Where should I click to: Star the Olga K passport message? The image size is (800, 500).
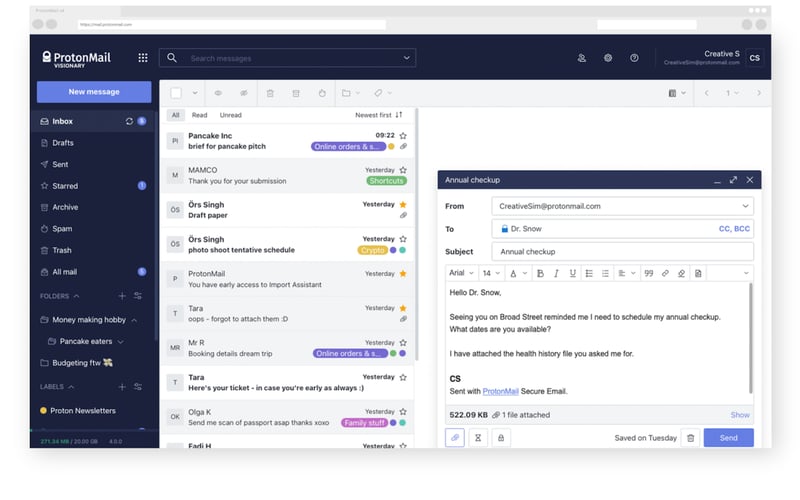pyautogui.click(x=403, y=411)
